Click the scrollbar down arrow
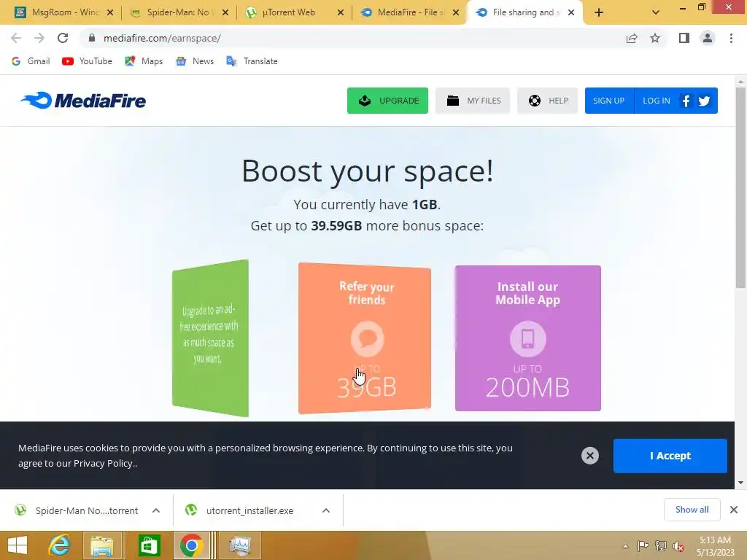The width and height of the screenshot is (747, 560). pos(740,483)
